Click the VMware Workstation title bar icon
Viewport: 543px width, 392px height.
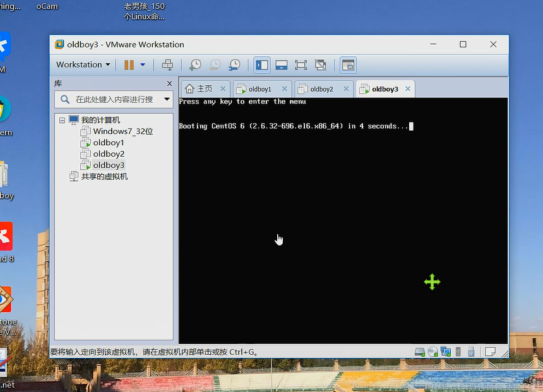59,44
